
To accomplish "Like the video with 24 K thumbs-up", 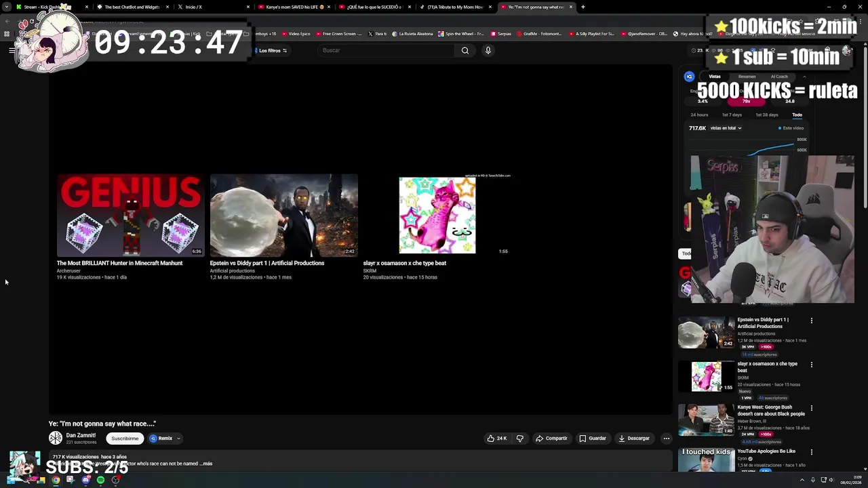I will click(x=497, y=438).
